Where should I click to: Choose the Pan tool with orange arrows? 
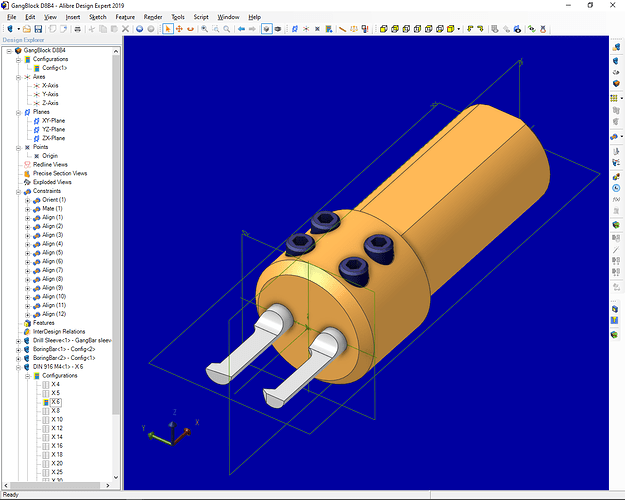[x=179, y=29]
